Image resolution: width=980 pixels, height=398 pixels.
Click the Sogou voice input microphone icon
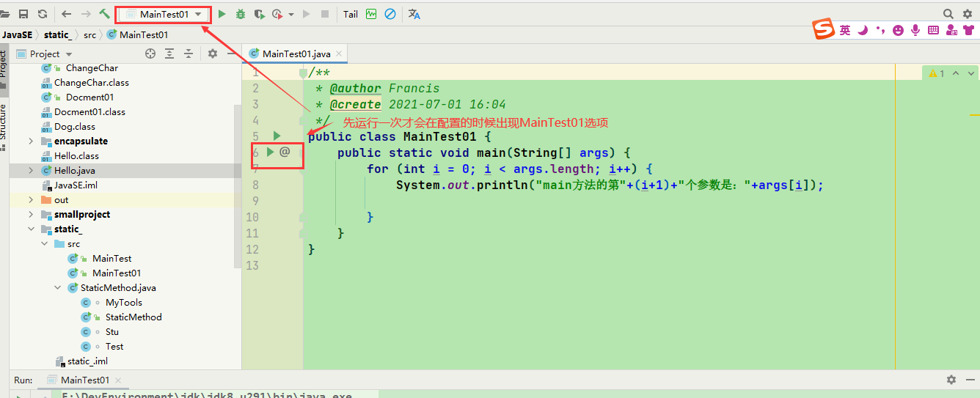(x=915, y=30)
